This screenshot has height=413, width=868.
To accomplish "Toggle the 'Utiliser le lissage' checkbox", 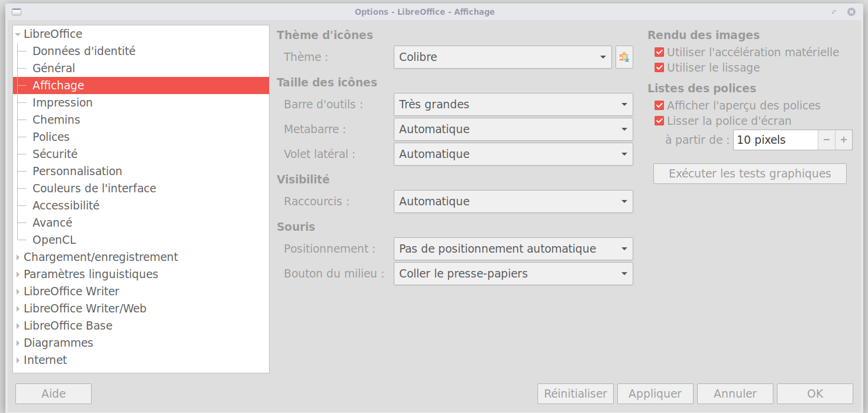I will (659, 67).
